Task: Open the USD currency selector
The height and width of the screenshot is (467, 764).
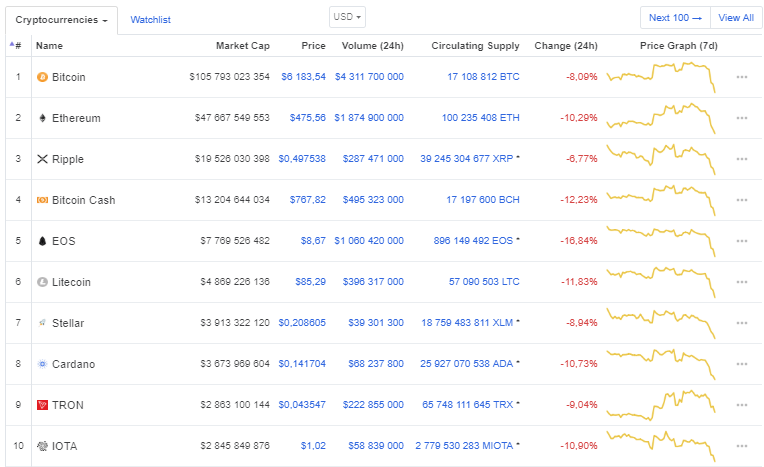Action: tap(347, 17)
